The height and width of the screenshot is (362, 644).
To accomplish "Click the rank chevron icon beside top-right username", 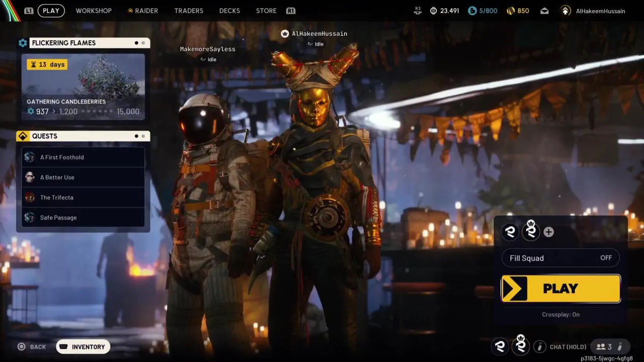I will tap(566, 11).
